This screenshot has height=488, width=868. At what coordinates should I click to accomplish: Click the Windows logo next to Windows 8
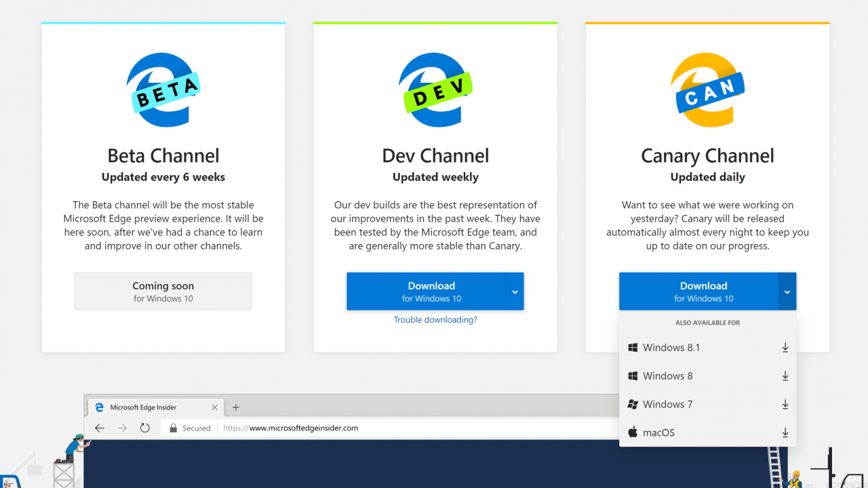[x=633, y=376]
